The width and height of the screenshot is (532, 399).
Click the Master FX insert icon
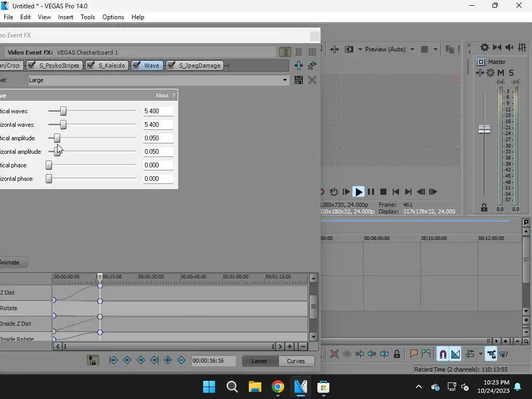pos(480,73)
